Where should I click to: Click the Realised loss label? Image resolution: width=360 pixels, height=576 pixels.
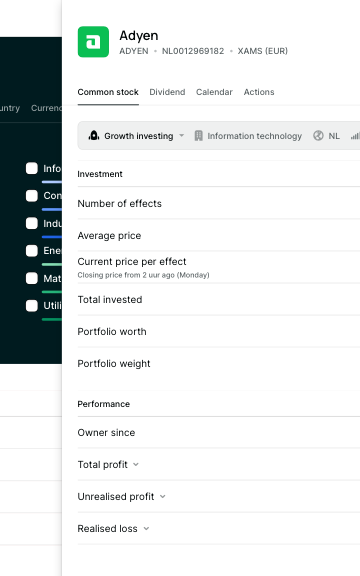(107, 528)
